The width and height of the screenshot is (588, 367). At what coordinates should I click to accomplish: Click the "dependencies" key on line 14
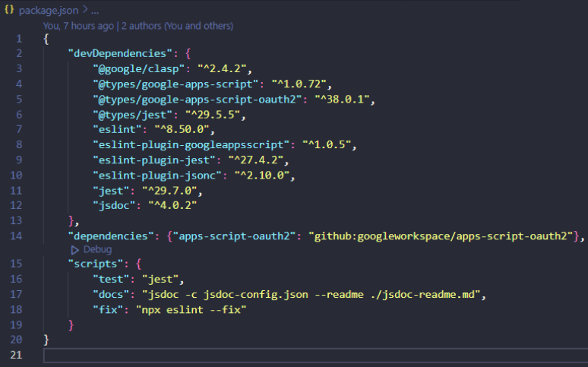tap(111, 236)
